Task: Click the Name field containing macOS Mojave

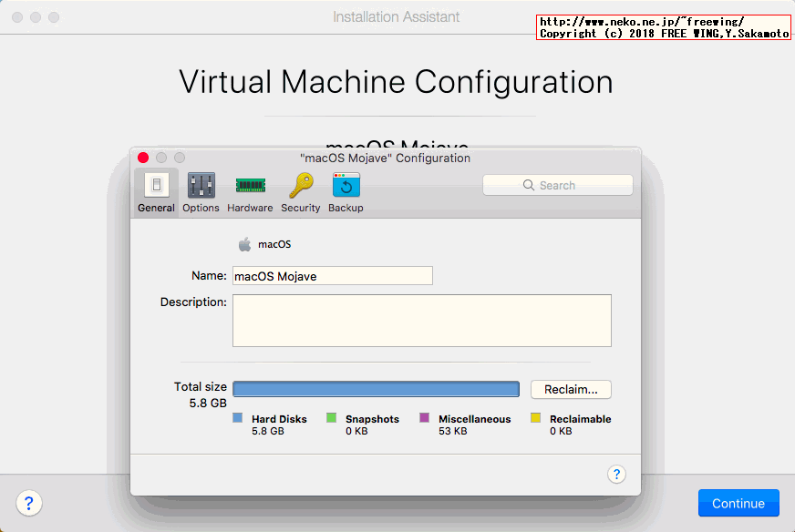Action: pos(332,276)
